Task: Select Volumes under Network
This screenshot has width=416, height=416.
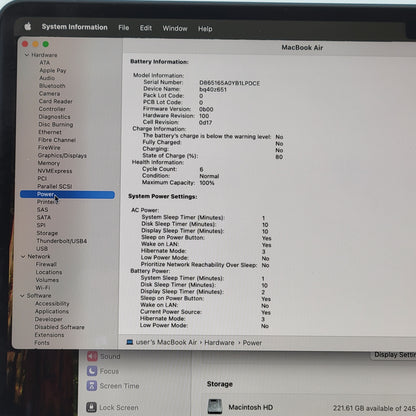Action: 47,280
